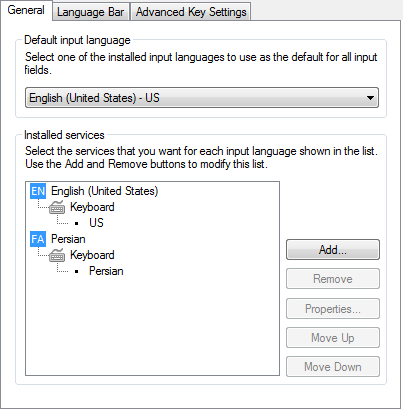Select the Keyboard node under Persian

[x=92, y=255]
